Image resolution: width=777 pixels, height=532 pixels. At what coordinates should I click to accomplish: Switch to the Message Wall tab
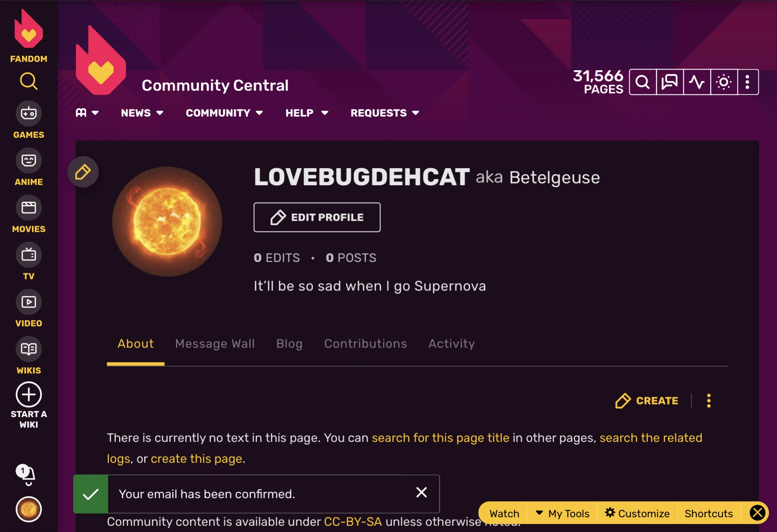215,344
